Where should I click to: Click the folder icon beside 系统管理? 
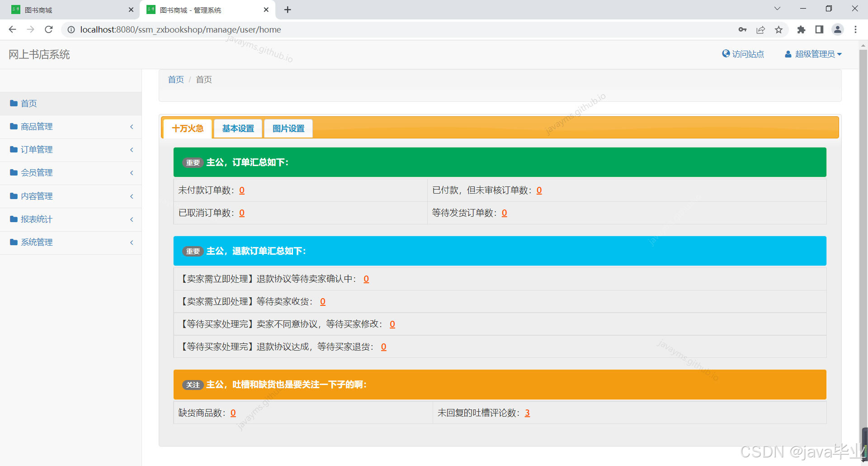coord(14,242)
